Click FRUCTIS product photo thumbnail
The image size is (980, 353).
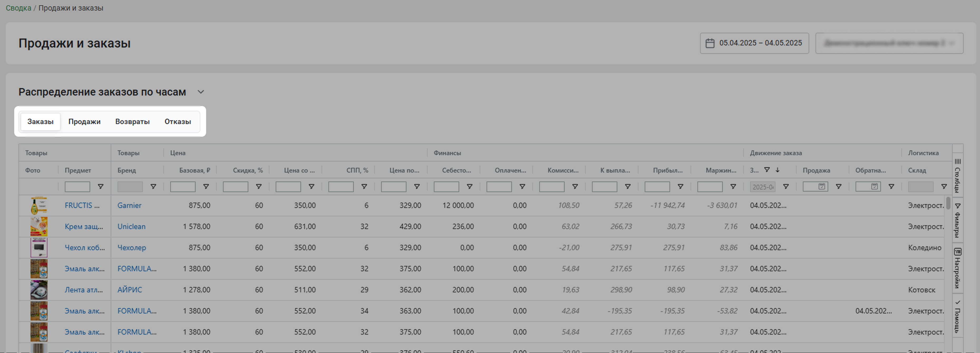[39, 206]
